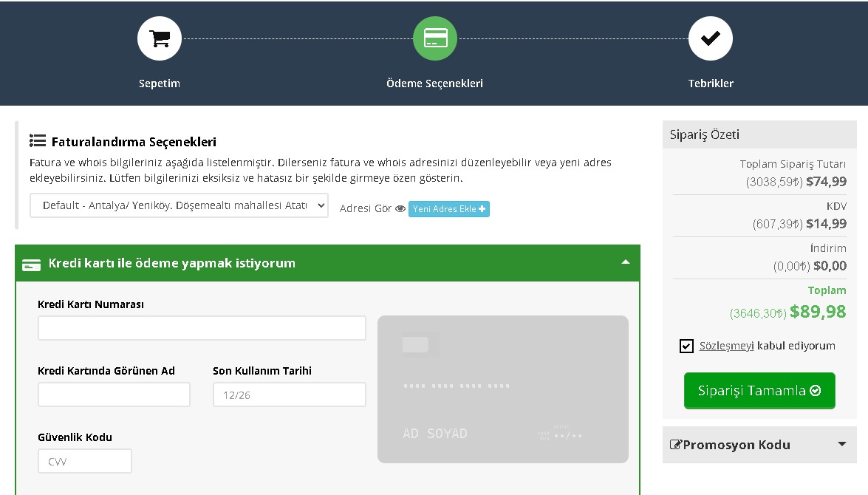Screen dimensions: 868x495
Task: Click the Yeni Adres Ekle button
Action: tap(449, 209)
